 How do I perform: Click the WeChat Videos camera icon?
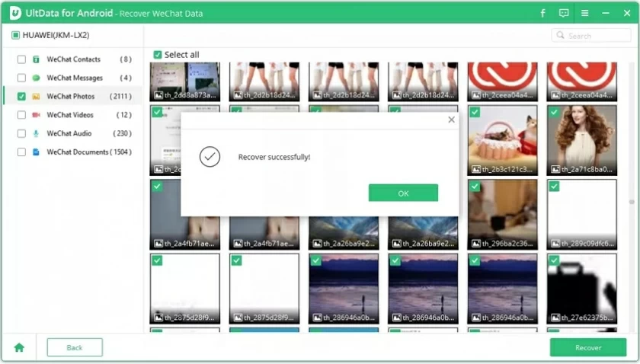click(x=36, y=115)
